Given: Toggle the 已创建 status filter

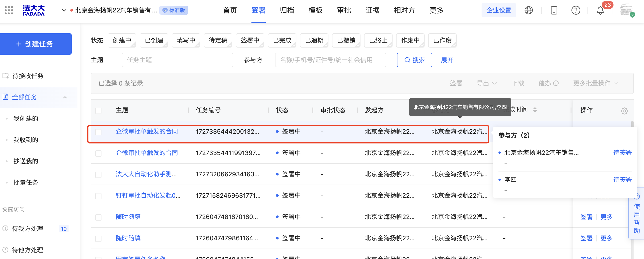Looking at the screenshot, I should pos(154,40).
